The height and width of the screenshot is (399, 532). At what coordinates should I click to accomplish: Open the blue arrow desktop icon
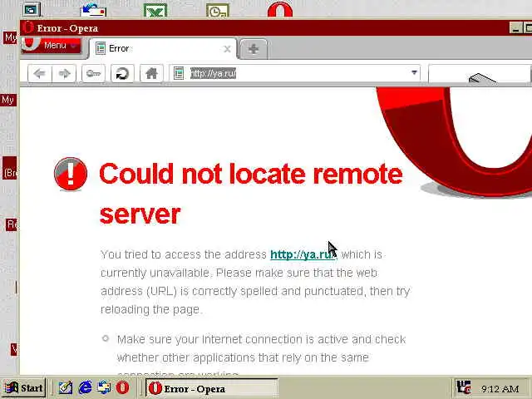coord(93,10)
